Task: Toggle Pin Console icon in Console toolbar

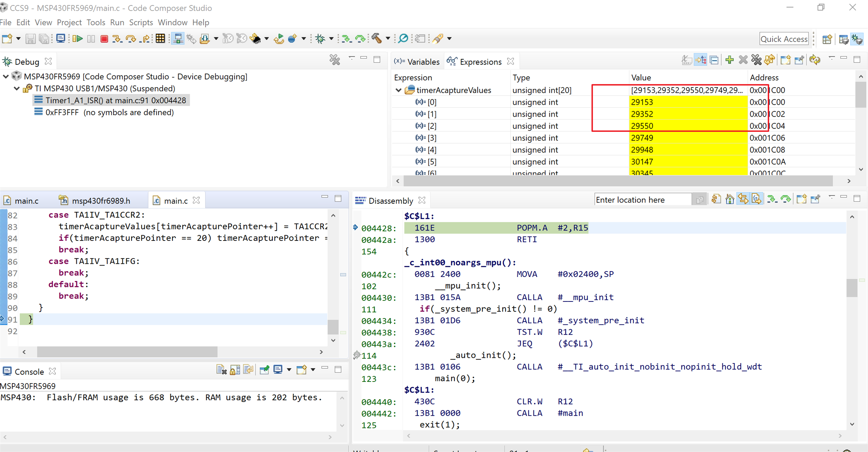Action: [264, 370]
